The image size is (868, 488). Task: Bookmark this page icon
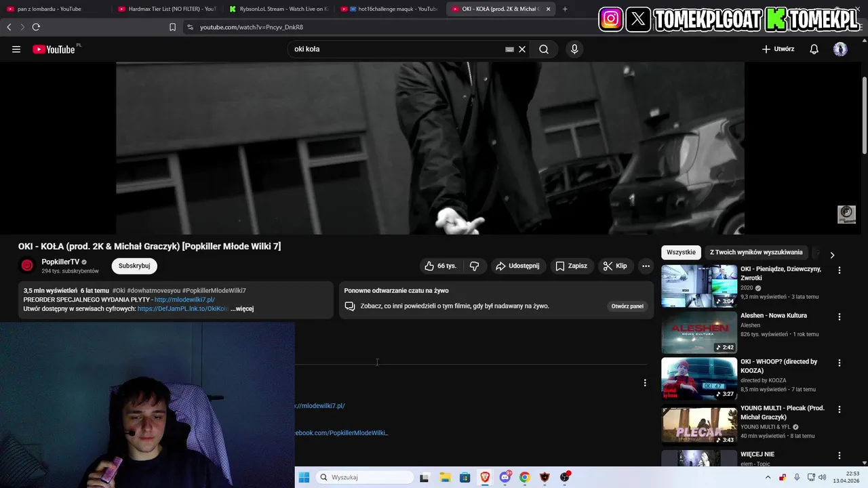click(172, 27)
